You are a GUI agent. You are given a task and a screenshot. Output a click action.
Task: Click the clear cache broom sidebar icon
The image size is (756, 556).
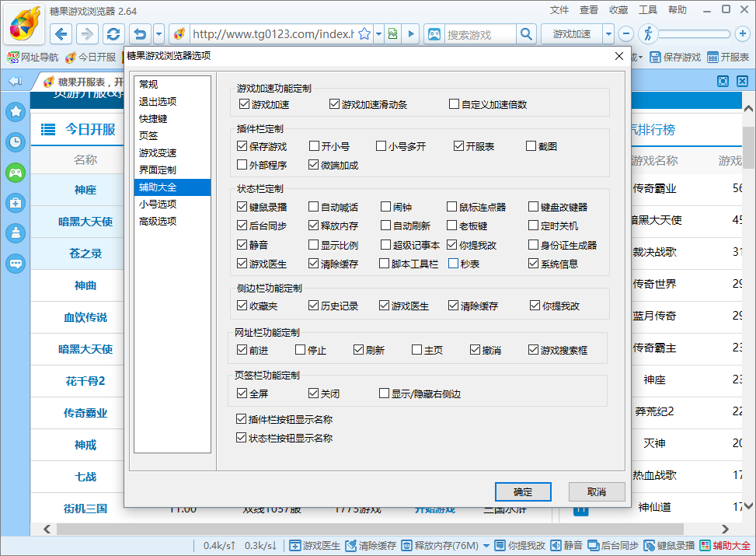(16, 233)
